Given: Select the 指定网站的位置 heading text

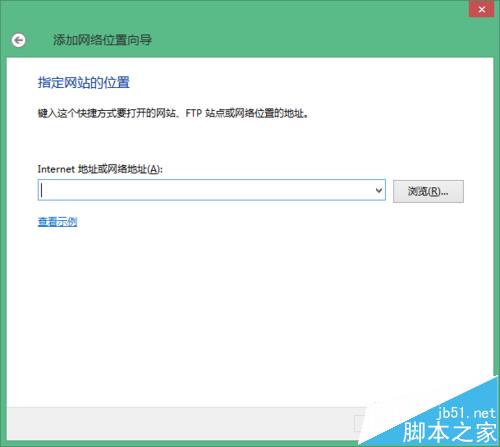Looking at the screenshot, I should click(84, 82).
